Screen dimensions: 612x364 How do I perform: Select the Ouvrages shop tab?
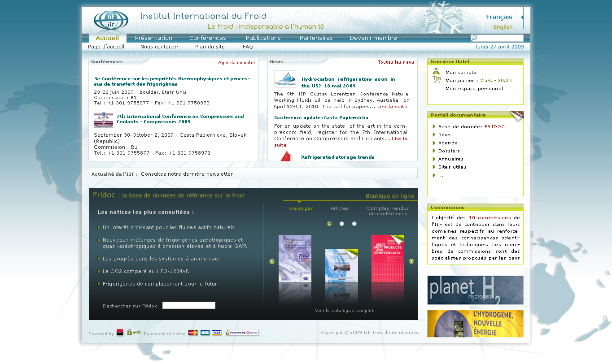[x=301, y=208]
